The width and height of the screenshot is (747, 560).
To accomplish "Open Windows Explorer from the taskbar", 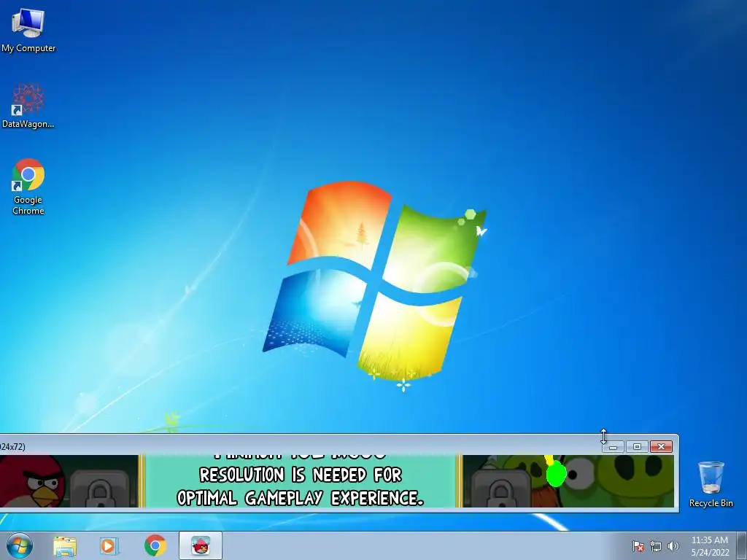I will click(x=64, y=546).
